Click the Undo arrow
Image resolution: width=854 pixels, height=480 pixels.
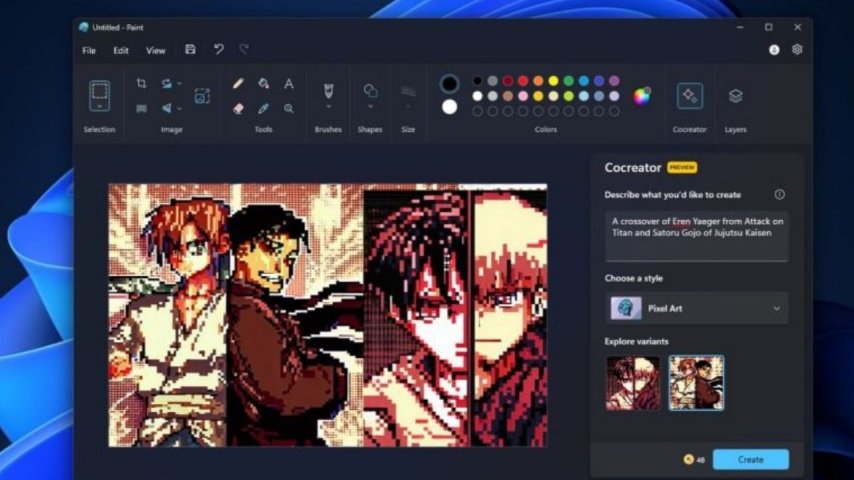218,50
